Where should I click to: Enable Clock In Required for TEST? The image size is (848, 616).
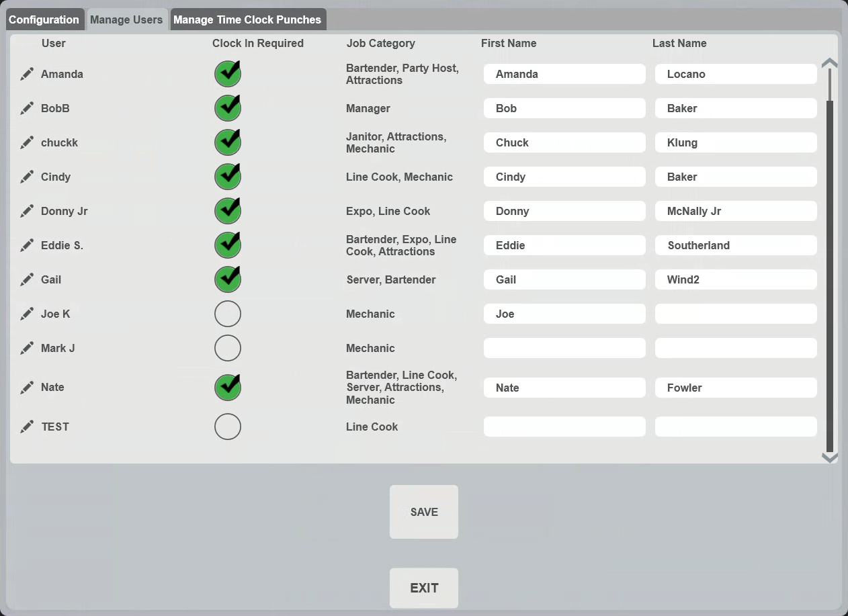(228, 427)
